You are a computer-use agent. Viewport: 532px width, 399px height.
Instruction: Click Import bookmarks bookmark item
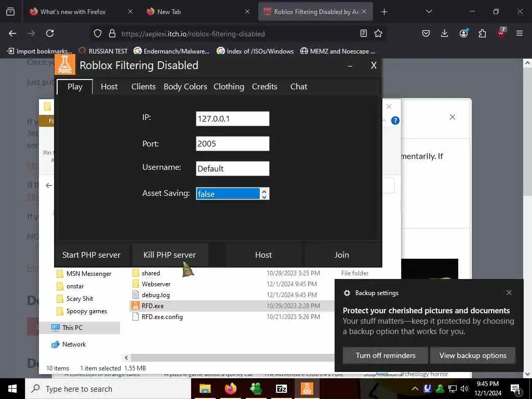(39, 51)
